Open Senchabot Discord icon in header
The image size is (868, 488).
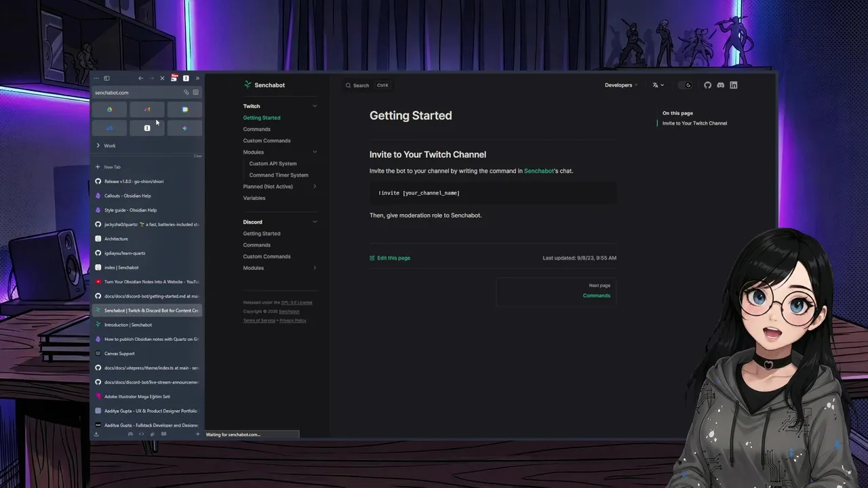720,85
